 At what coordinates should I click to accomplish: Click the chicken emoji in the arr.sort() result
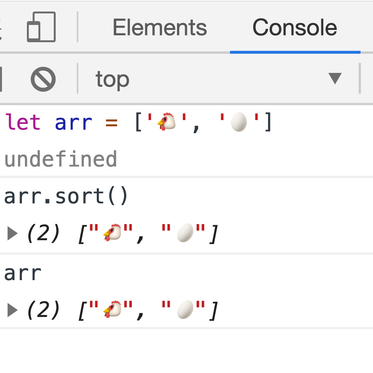(x=113, y=232)
